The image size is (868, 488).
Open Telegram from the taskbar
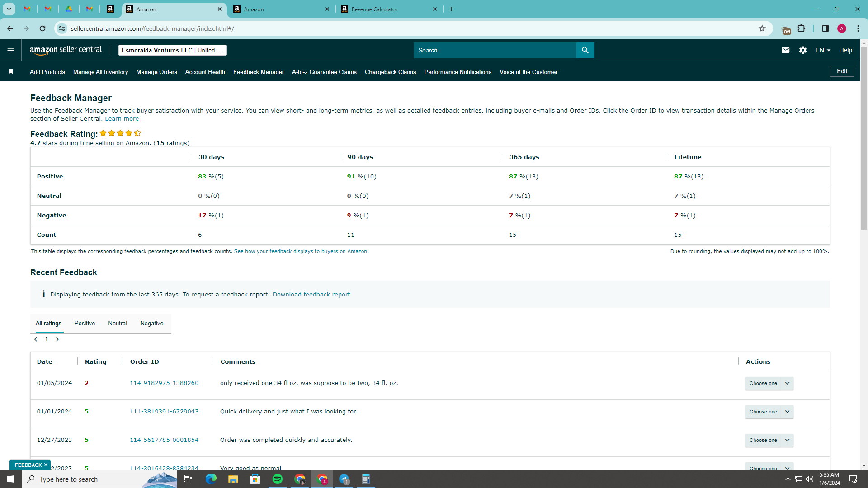[344, 479]
